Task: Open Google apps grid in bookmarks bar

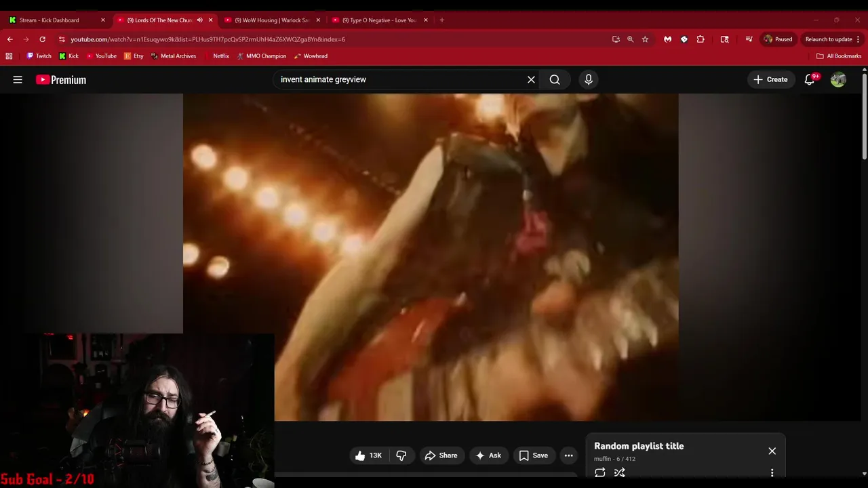Action: 9,56
